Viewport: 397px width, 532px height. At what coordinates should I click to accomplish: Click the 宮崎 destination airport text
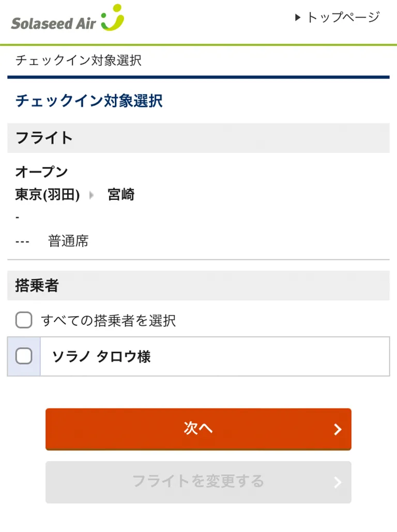(x=121, y=195)
